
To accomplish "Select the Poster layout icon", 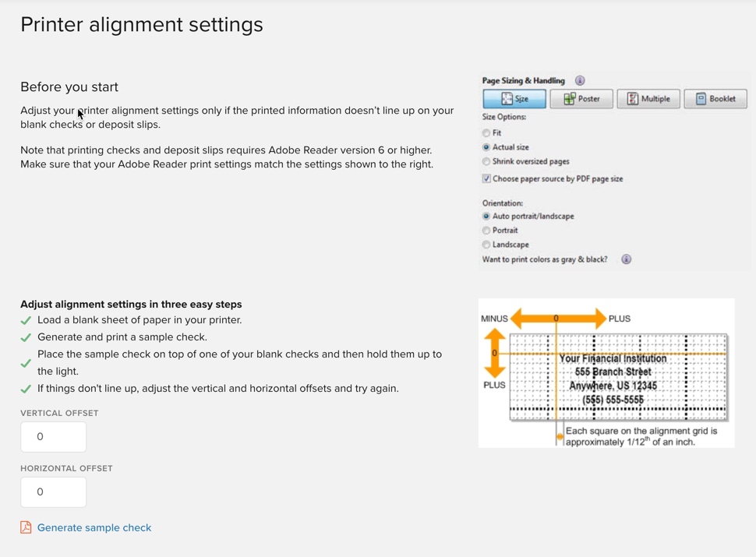I will pos(581,98).
